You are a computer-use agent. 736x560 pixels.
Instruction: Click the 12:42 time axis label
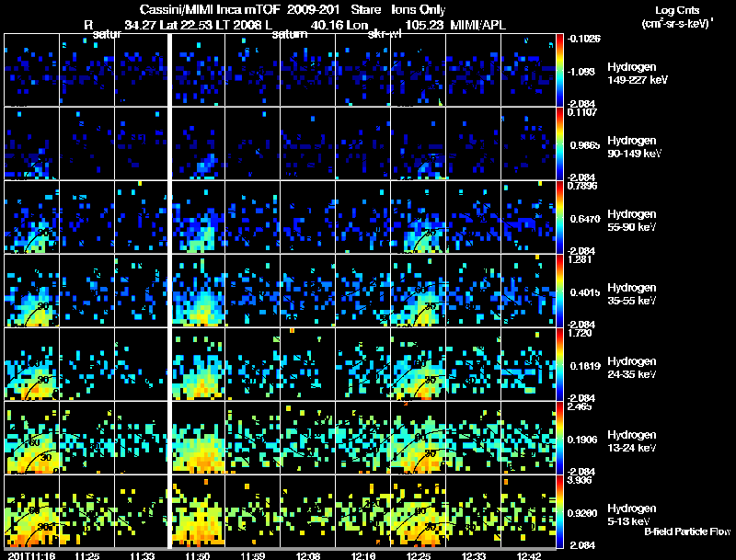(x=529, y=555)
